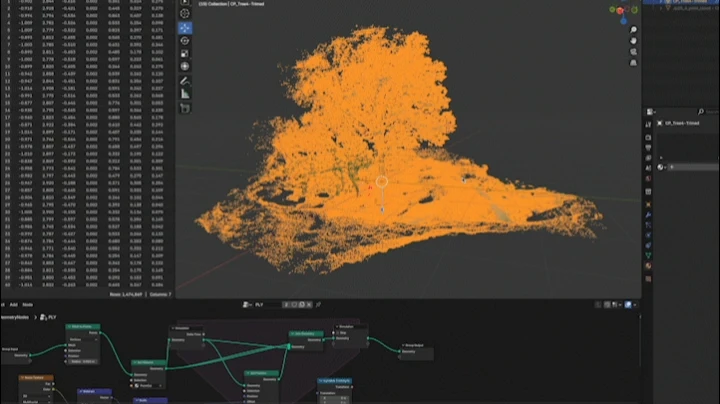Enable Skip on Simulation Output node

338,332
